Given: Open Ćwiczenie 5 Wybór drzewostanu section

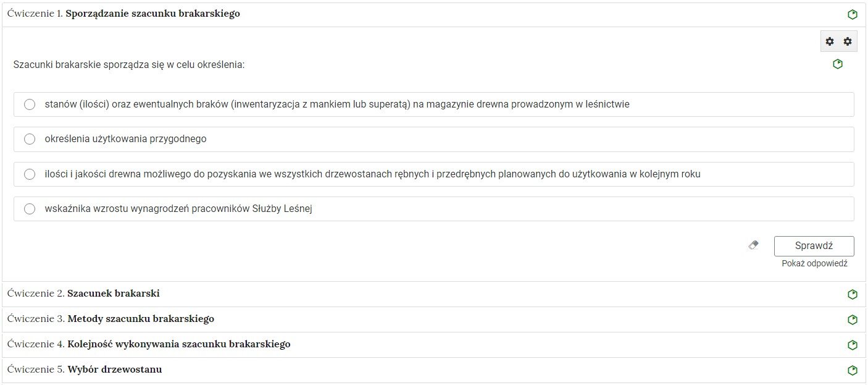Looking at the screenshot, I should [x=434, y=370].
